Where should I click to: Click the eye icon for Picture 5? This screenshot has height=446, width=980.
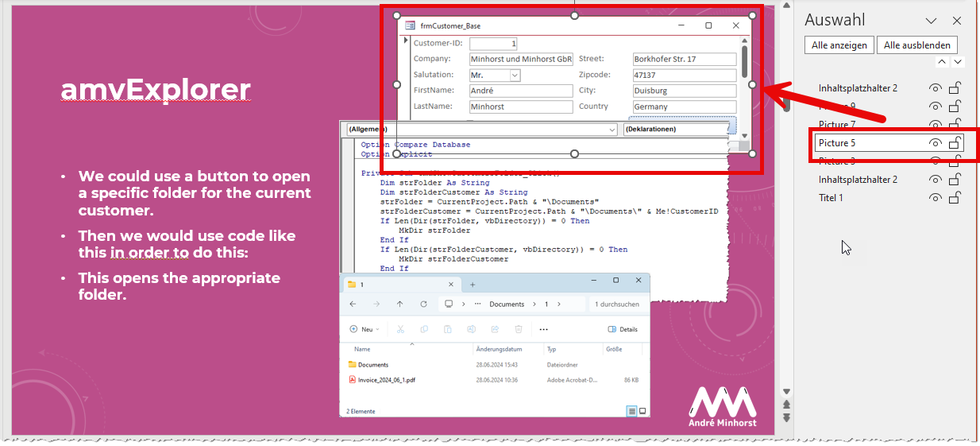pyautogui.click(x=936, y=143)
